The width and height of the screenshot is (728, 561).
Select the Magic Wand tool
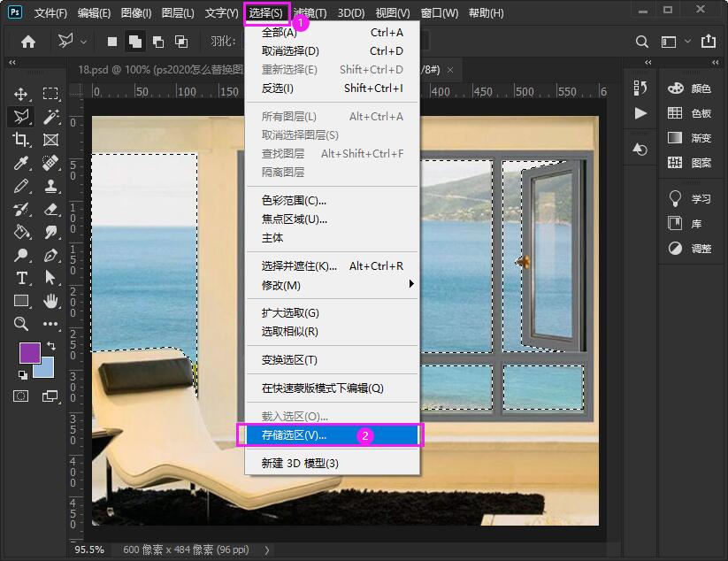[50, 117]
